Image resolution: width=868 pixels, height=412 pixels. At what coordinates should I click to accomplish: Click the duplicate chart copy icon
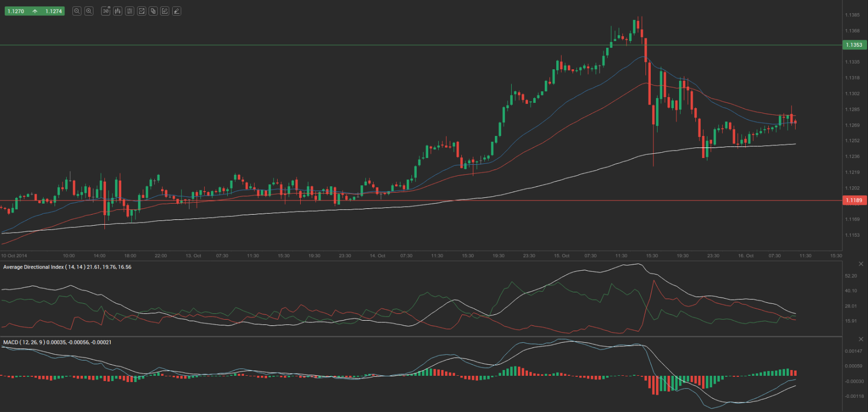tap(153, 11)
